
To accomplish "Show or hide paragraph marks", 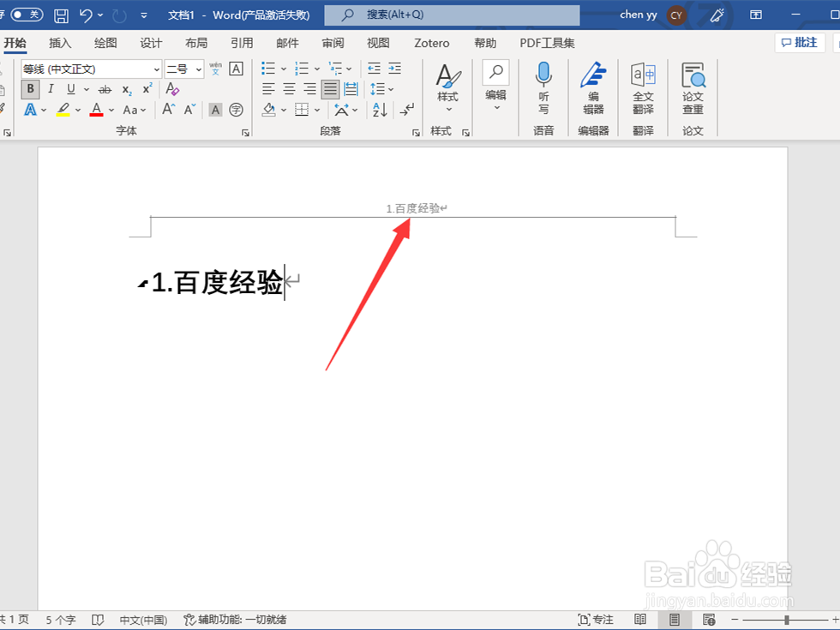I will [406, 110].
